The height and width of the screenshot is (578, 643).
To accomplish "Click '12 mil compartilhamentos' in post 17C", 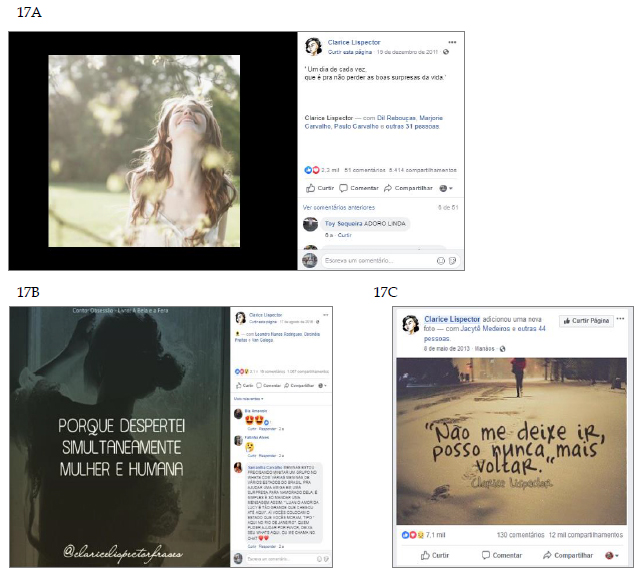I will 586,535.
